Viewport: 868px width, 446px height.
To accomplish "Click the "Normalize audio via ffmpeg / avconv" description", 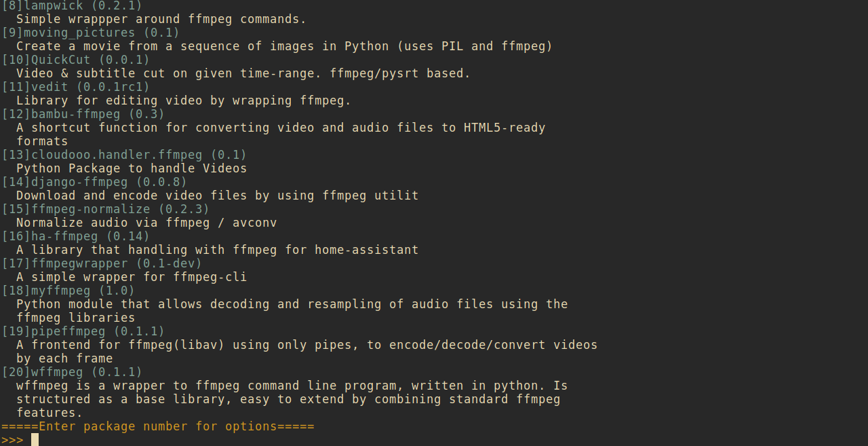I will pyautogui.click(x=146, y=223).
